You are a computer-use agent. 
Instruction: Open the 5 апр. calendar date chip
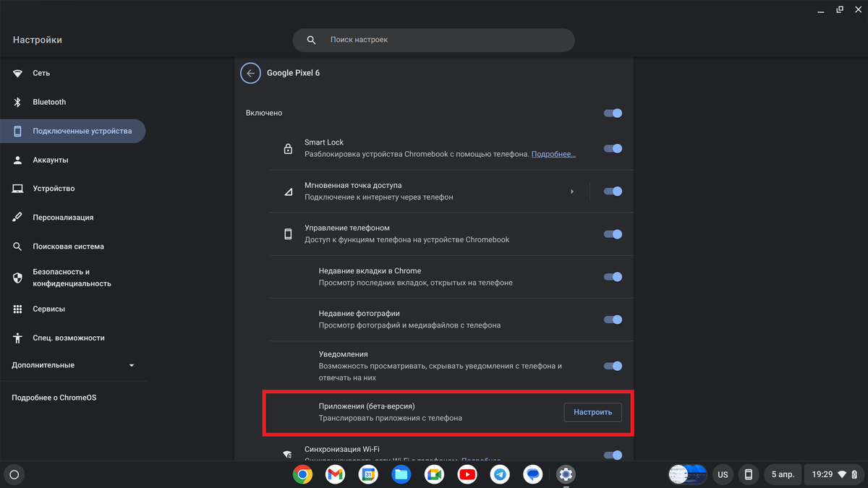(x=782, y=474)
